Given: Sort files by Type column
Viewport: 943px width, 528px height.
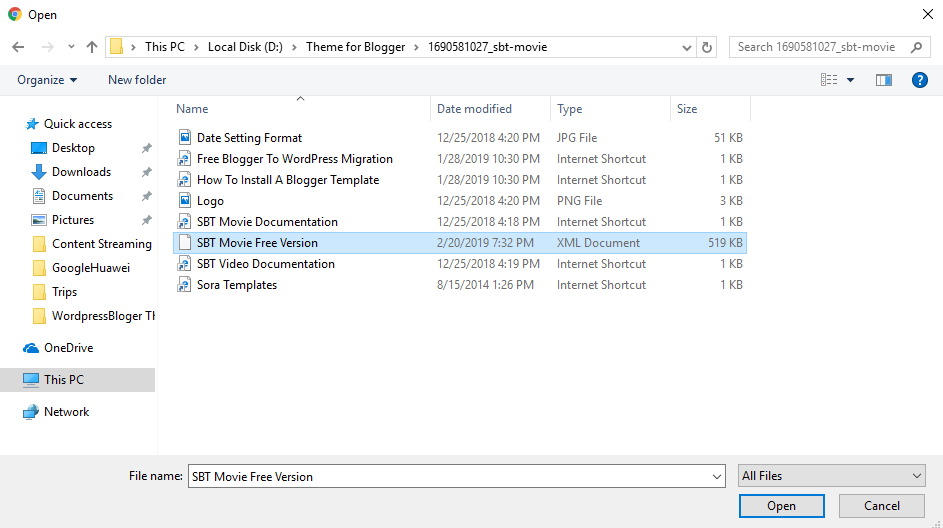Looking at the screenshot, I should (x=570, y=109).
